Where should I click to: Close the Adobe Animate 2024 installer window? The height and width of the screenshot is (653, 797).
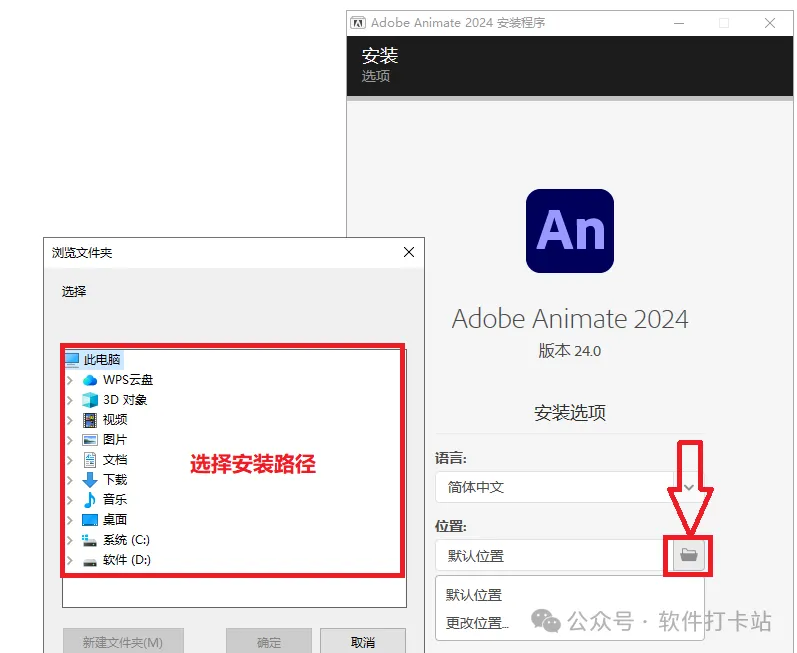(770, 23)
